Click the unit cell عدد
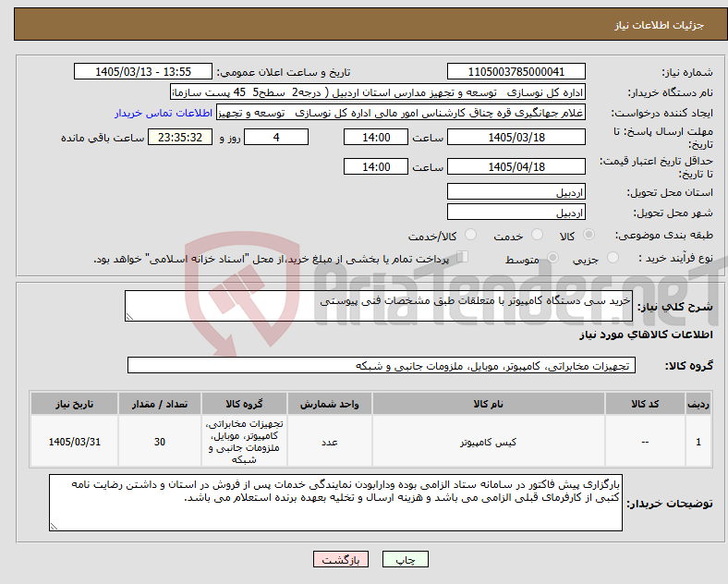Image resolution: width=728 pixels, height=584 pixels. [x=329, y=442]
